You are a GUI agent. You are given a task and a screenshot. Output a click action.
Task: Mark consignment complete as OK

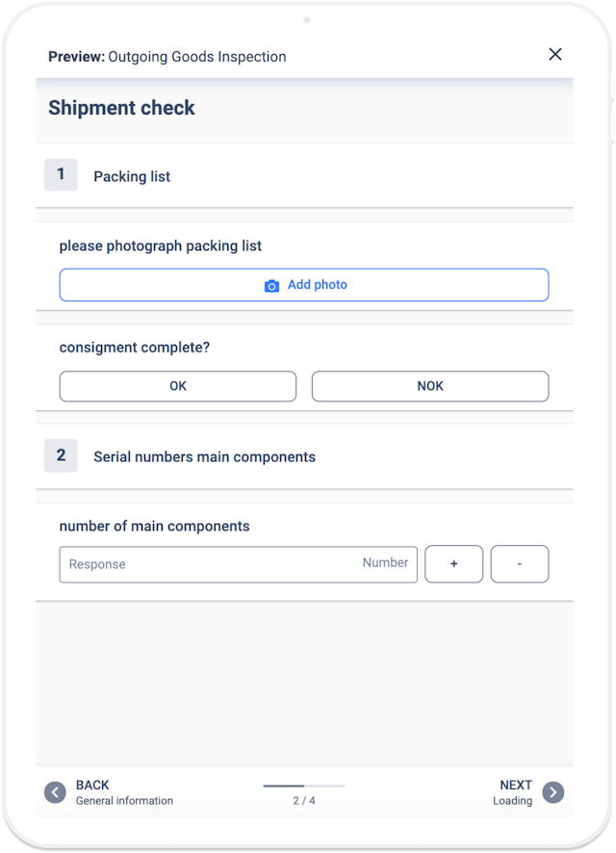(x=178, y=386)
